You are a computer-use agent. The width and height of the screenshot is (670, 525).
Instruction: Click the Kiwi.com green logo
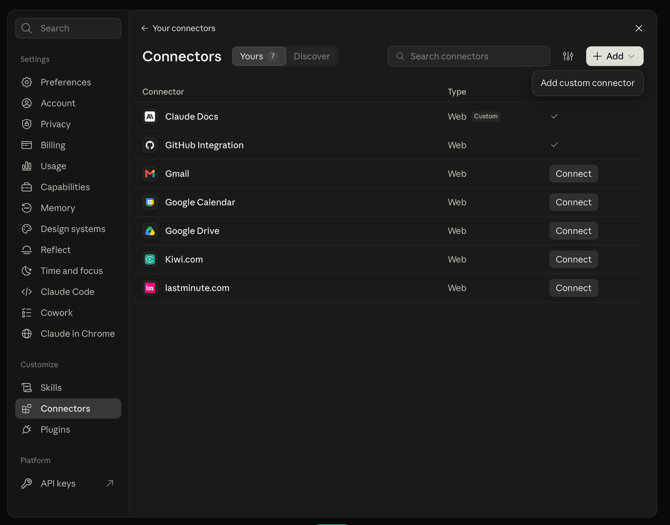150,259
